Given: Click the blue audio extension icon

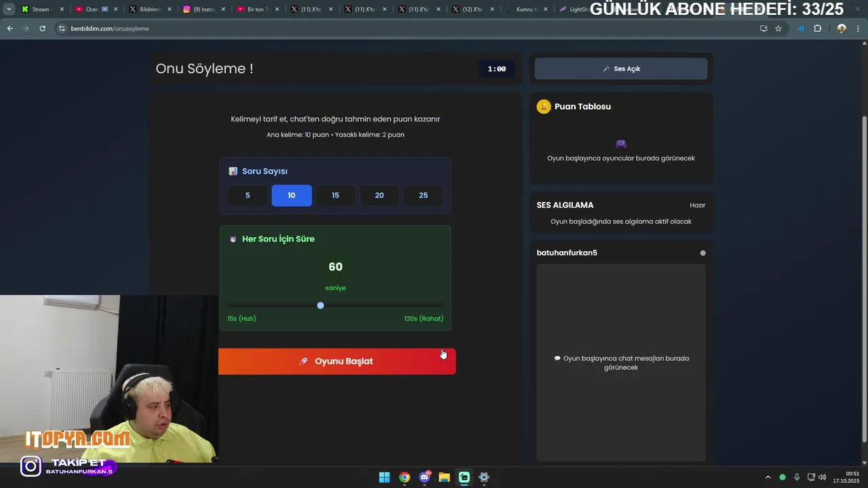Looking at the screenshot, I should 801,28.
